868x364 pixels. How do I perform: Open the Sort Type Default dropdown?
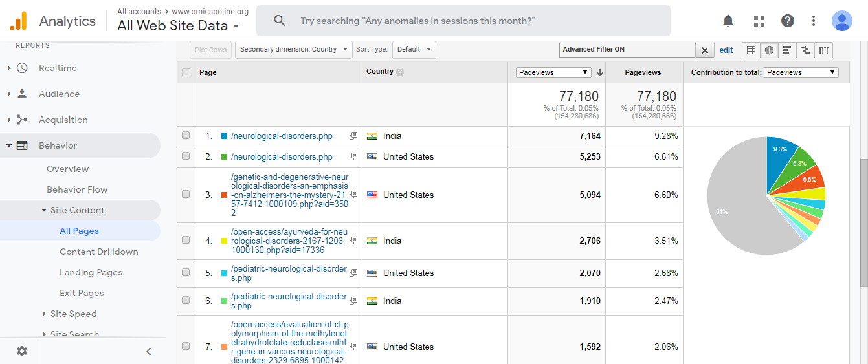point(414,50)
